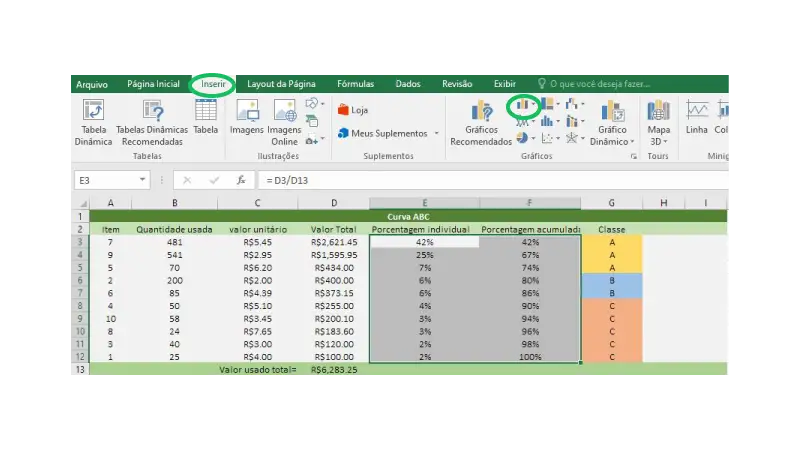Insert a SmartArt graphic
This screenshot has width=800, height=450.
coord(312,121)
